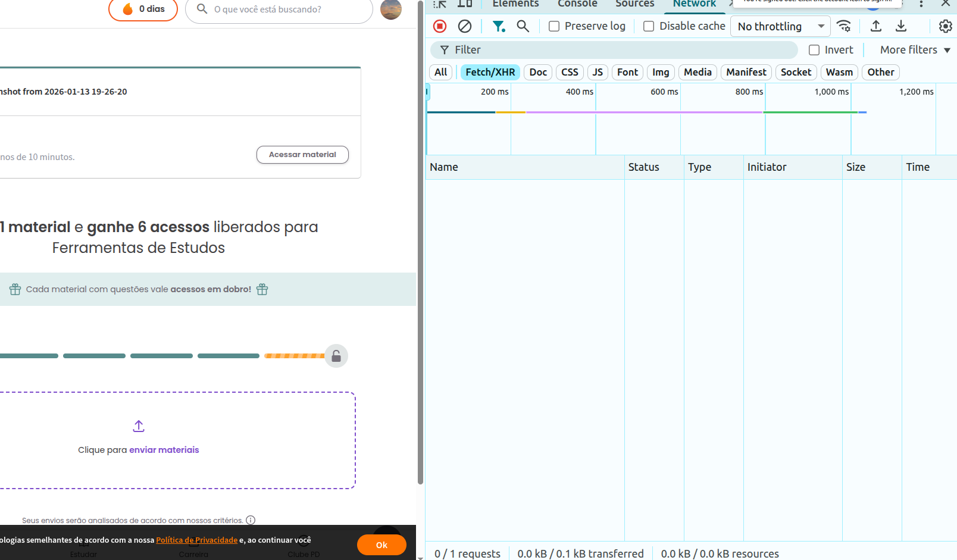Image resolution: width=957 pixels, height=560 pixels.
Task: Enable Preserve log checkbox
Action: (x=554, y=26)
